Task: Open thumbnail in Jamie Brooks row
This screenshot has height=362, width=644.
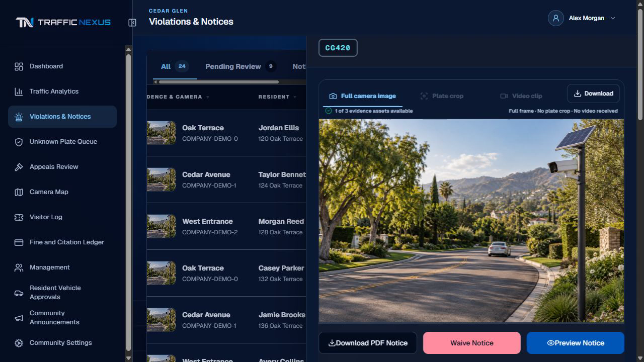Action: pyautogui.click(x=162, y=320)
